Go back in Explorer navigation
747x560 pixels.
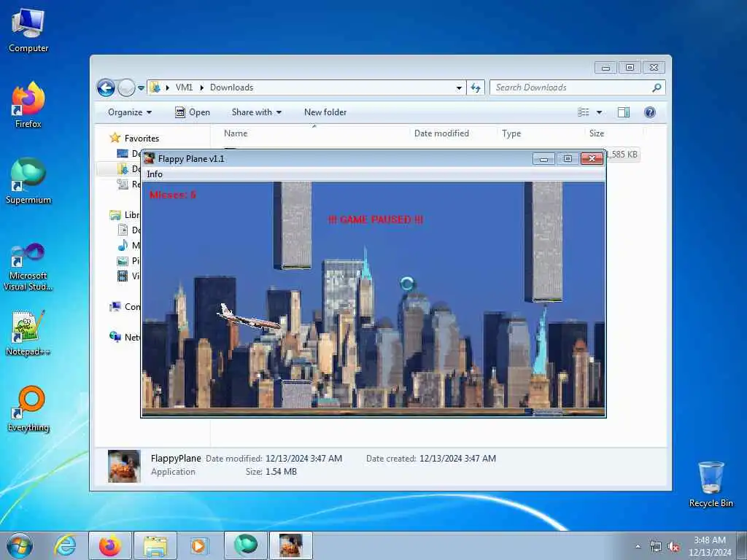[107, 87]
